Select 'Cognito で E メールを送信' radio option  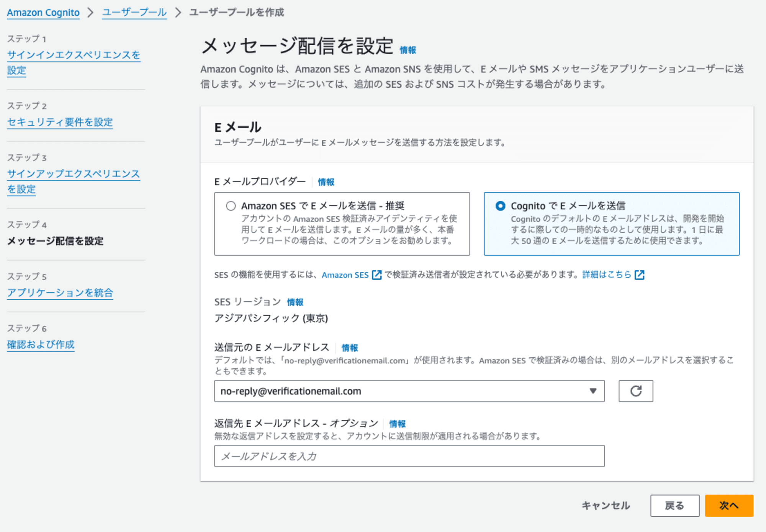[500, 206]
